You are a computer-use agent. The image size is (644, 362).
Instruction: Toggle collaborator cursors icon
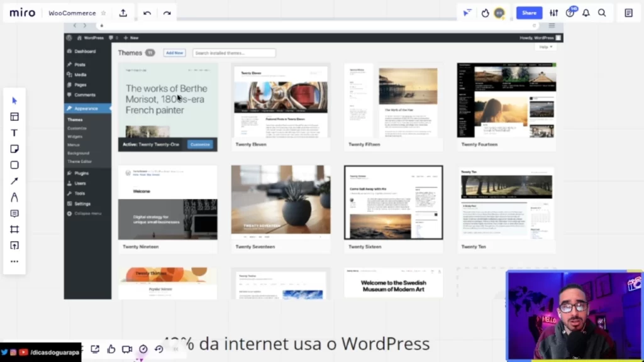(467, 13)
